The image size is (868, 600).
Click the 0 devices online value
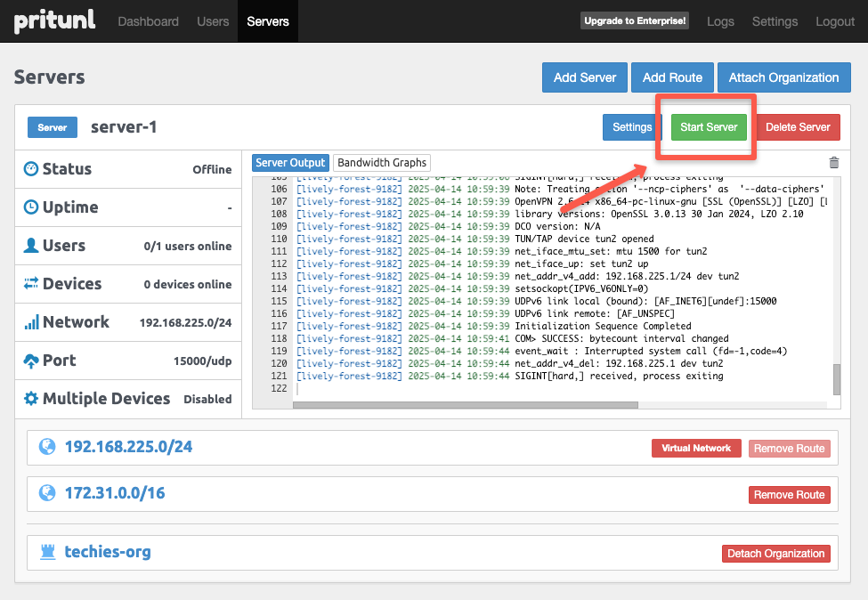pyautogui.click(x=188, y=284)
